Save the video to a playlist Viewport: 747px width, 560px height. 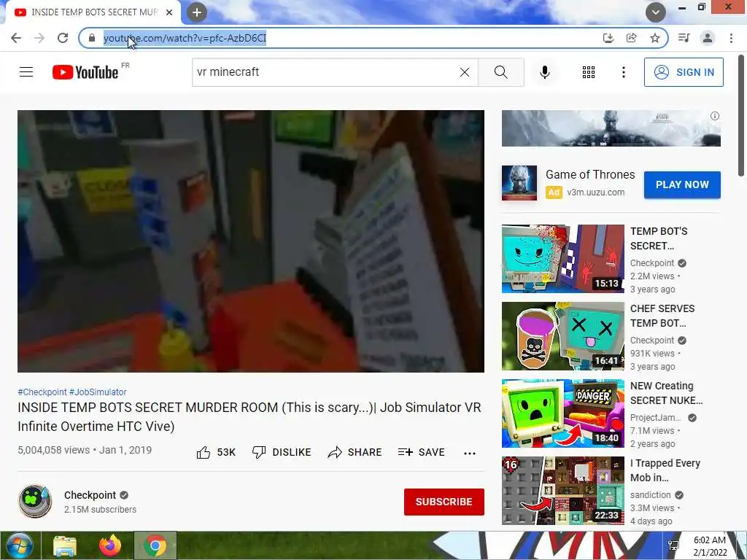click(x=422, y=452)
